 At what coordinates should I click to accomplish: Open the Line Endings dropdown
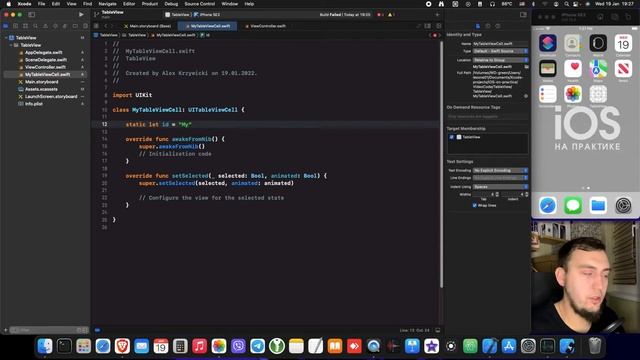coord(500,178)
